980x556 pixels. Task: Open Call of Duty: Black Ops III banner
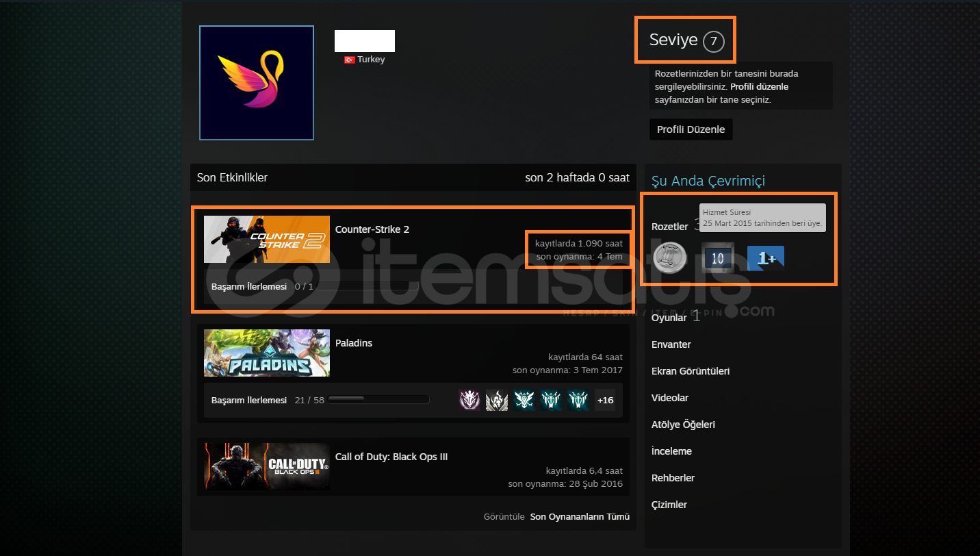[267, 466]
